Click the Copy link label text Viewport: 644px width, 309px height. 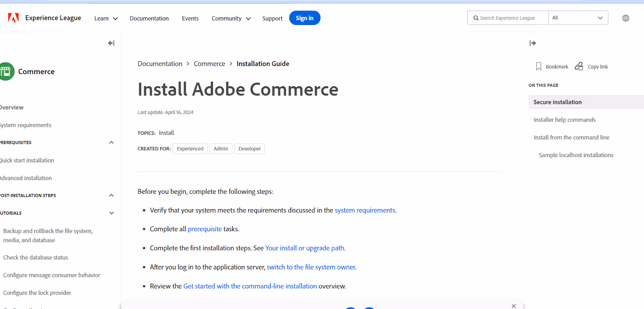click(x=598, y=67)
